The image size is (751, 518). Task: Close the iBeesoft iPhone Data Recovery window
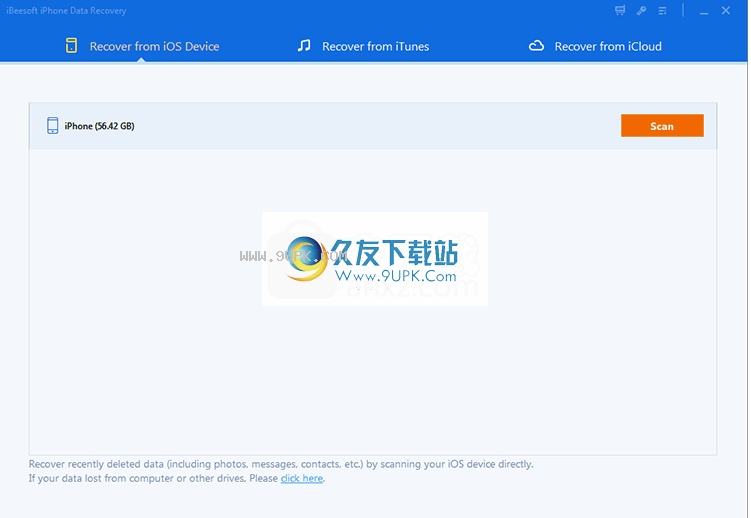point(726,11)
